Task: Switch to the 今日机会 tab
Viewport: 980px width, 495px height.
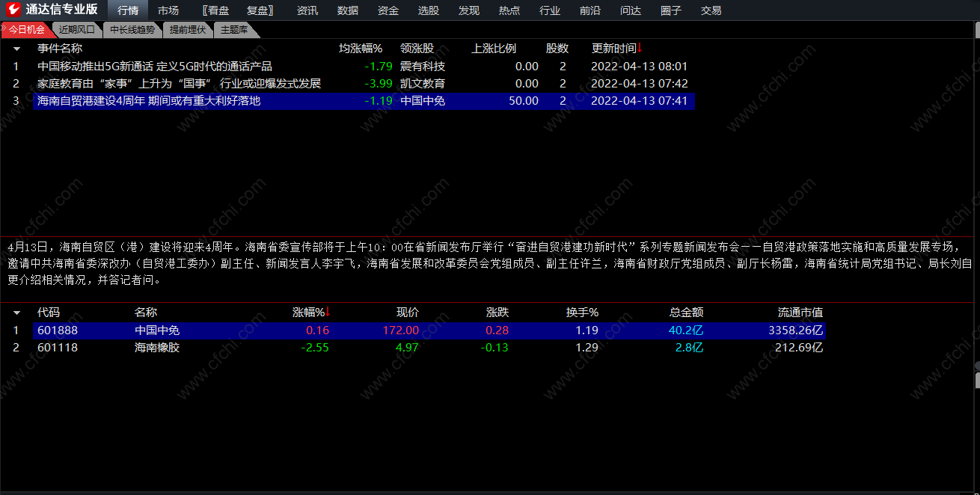Action: click(x=26, y=30)
